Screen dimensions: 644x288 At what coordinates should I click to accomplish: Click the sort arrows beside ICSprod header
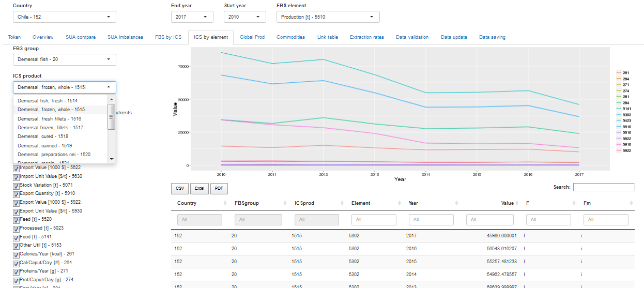click(x=340, y=203)
